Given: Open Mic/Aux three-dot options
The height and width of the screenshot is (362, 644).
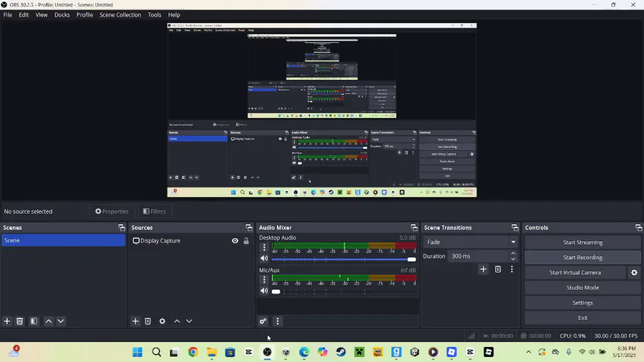Looking at the screenshot, I should pyautogui.click(x=264, y=280).
